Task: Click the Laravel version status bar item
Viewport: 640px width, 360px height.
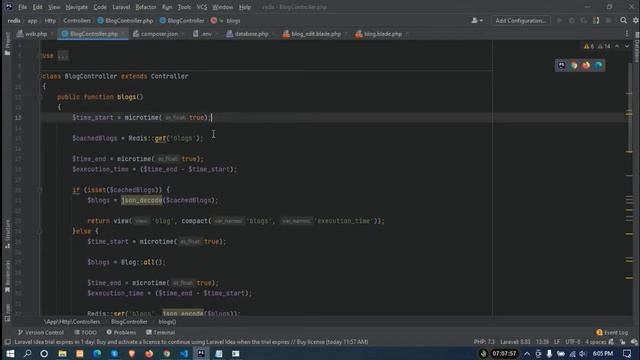Action: 515,342
